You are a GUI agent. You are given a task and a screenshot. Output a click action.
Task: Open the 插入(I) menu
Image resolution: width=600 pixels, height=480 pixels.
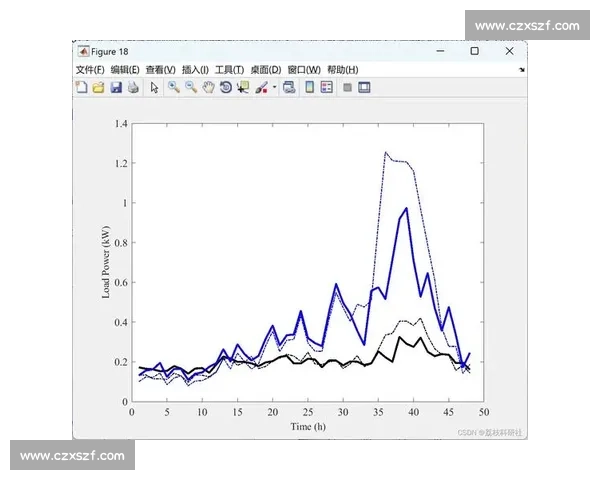click(195, 70)
